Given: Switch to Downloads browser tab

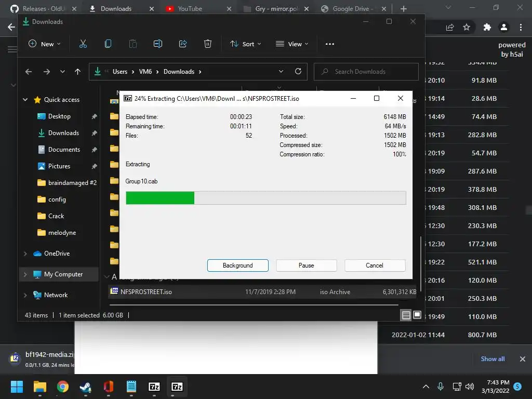Looking at the screenshot, I should tap(121, 9).
